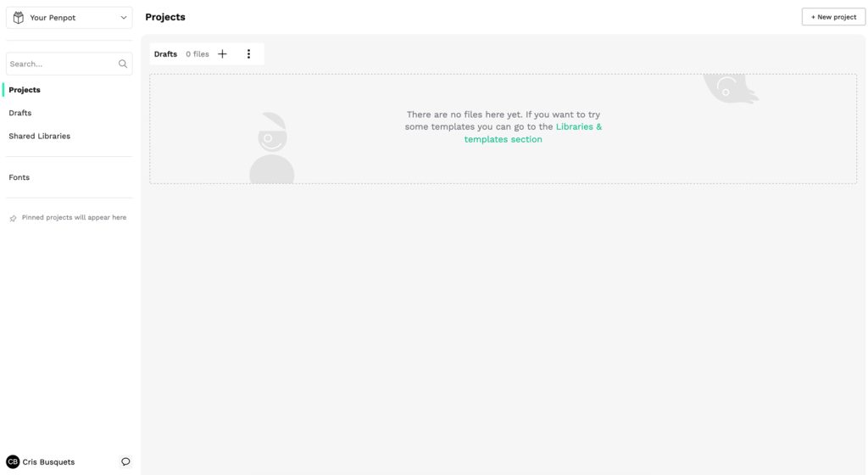Open the Fonts section

click(19, 177)
